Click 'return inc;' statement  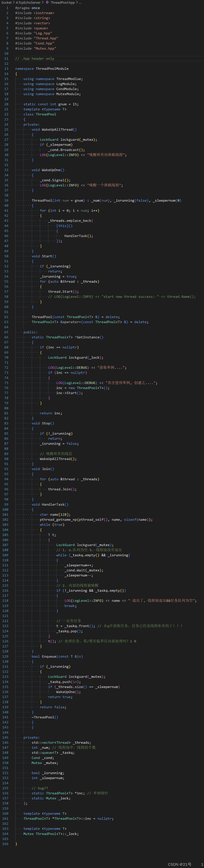51,413
